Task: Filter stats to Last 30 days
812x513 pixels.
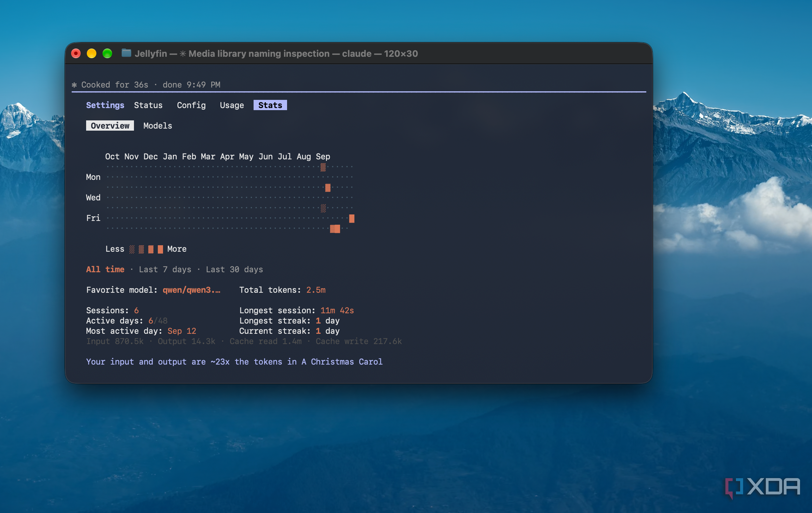Action: [234, 269]
